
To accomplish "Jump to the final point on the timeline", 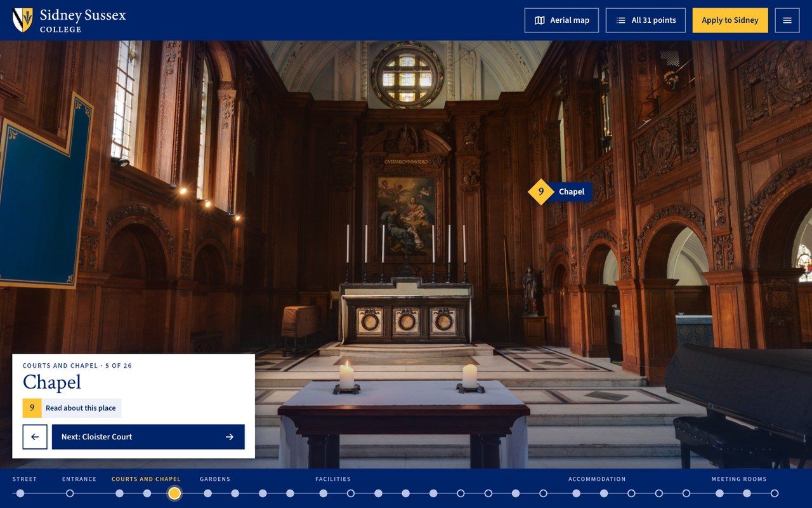I will 775,493.
